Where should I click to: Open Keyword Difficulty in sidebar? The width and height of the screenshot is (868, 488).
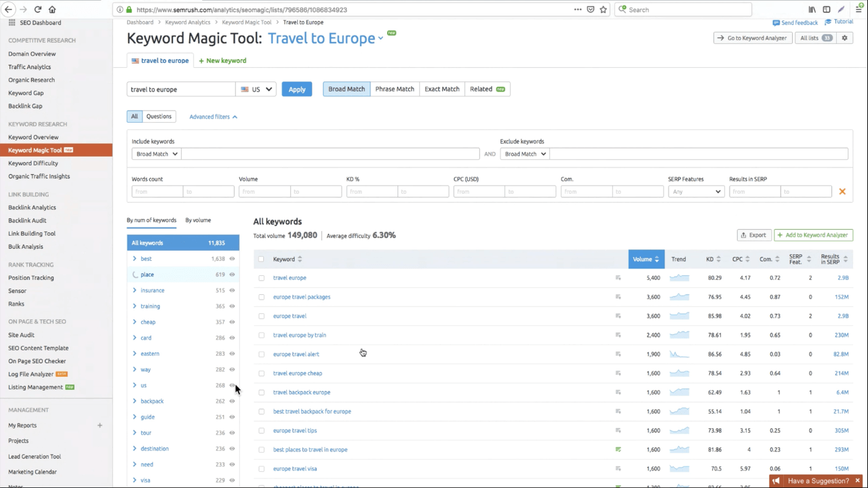[33, 163]
